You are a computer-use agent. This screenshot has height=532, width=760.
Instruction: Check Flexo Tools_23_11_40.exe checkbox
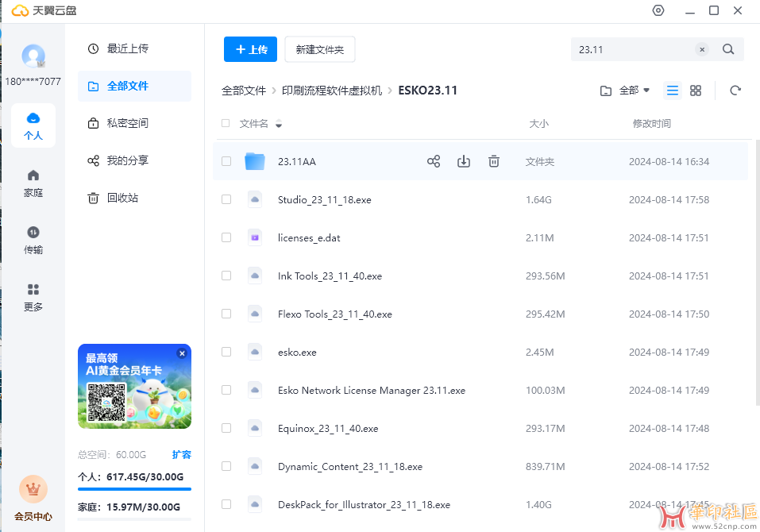226,314
